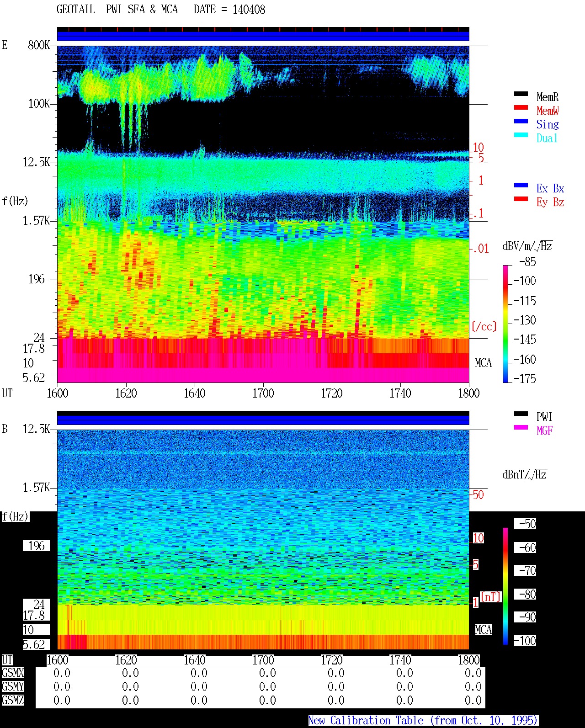Click the Ey Bz legend label

pyautogui.click(x=550, y=202)
